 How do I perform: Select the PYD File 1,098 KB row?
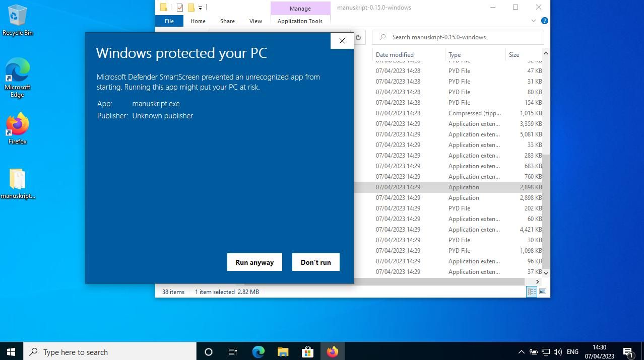coord(448,251)
